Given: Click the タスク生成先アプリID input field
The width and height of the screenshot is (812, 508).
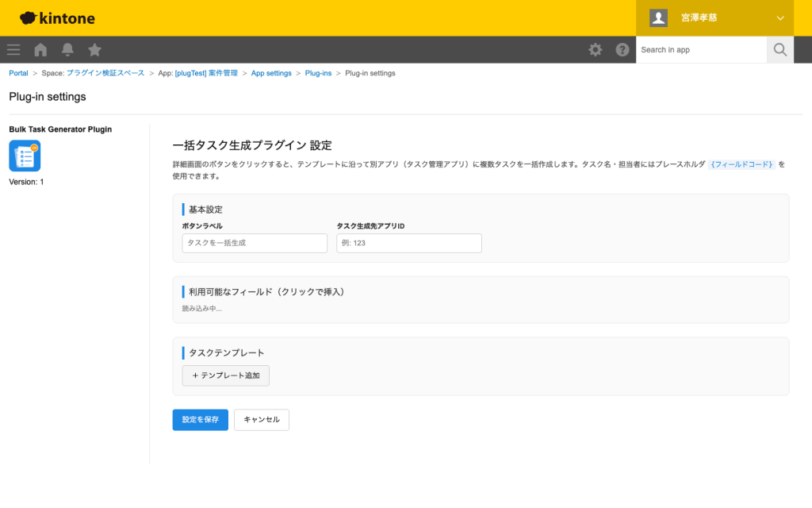Looking at the screenshot, I should tap(408, 243).
